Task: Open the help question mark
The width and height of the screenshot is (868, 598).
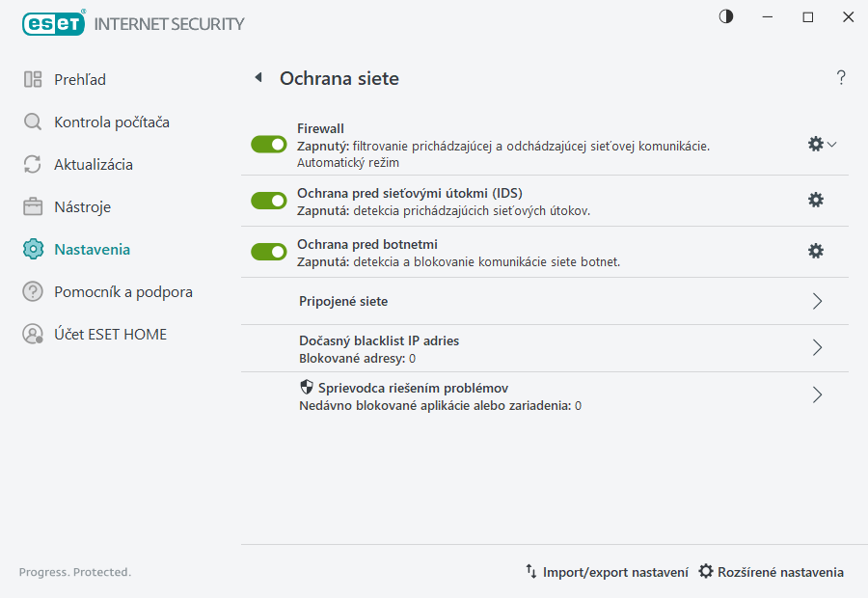Action: (840, 78)
